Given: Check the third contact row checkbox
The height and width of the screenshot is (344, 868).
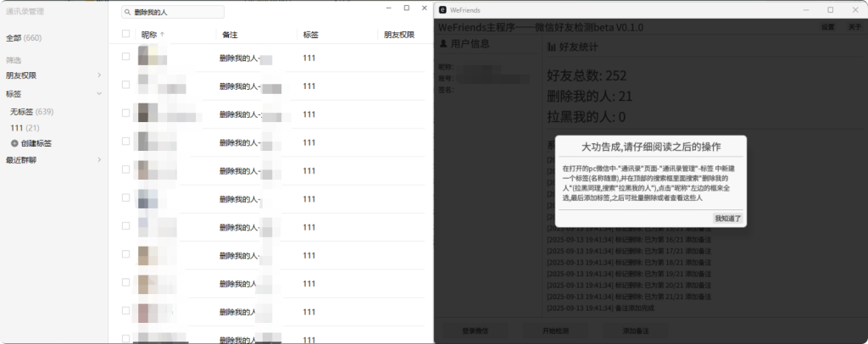Looking at the screenshot, I should tap(126, 113).
